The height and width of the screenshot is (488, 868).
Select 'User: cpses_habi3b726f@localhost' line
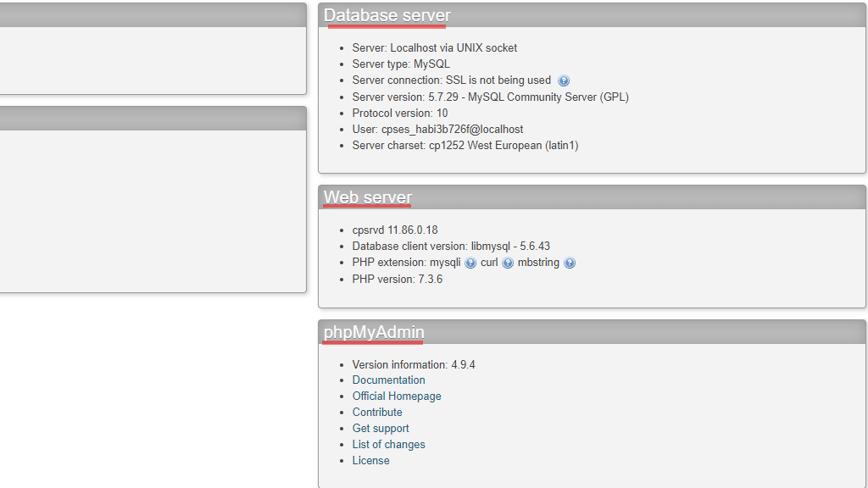coord(438,129)
